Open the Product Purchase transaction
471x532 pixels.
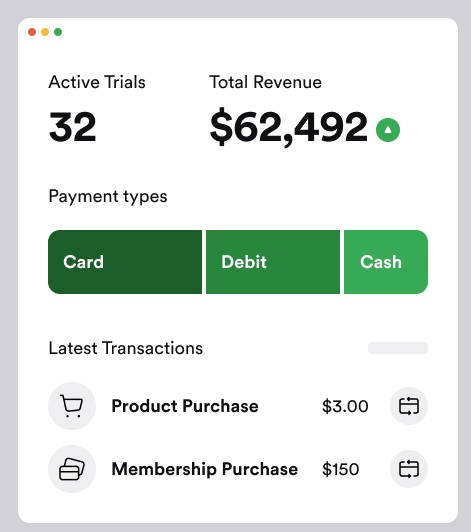[185, 406]
